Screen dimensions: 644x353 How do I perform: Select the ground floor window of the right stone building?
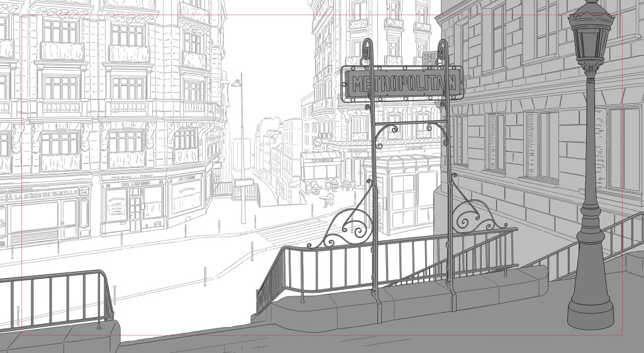tap(541, 145)
